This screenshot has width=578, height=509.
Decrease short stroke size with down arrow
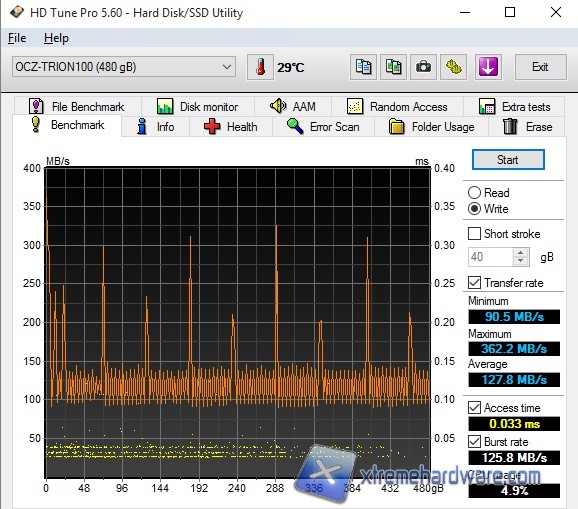520,261
